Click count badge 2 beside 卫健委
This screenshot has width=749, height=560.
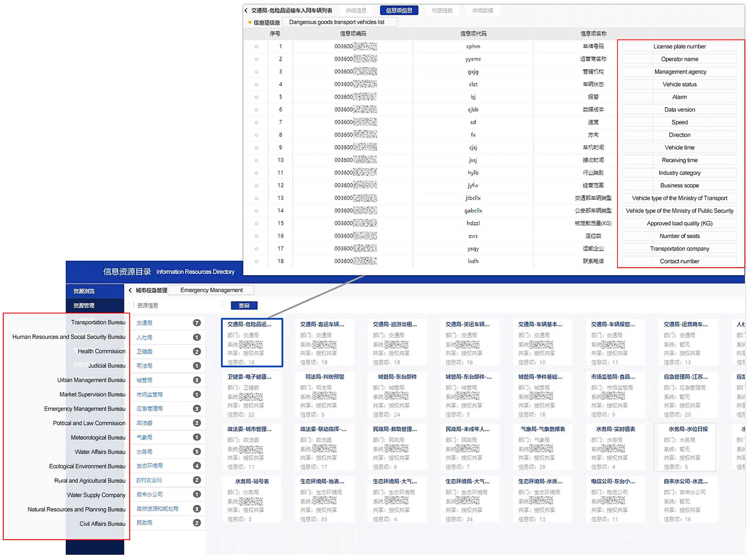point(197,352)
